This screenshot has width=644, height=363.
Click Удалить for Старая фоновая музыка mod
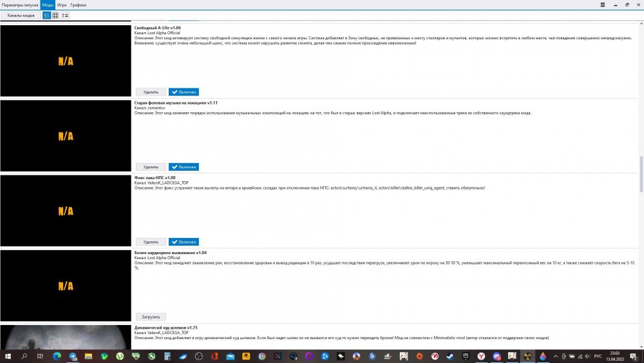(x=151, y=167)
